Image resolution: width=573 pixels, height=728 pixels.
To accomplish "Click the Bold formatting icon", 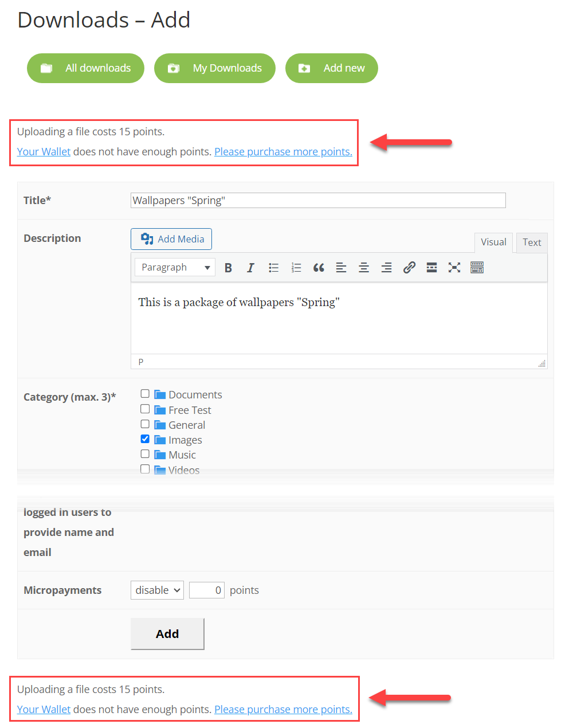I will pyautogui.click(x=228, y=268).
